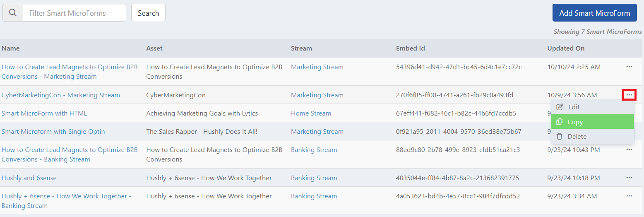The width and height of the screenshot is (644, 217).
Task: Click asset Achieving Marketing Goals with Lytics
Action: point(202,113)
